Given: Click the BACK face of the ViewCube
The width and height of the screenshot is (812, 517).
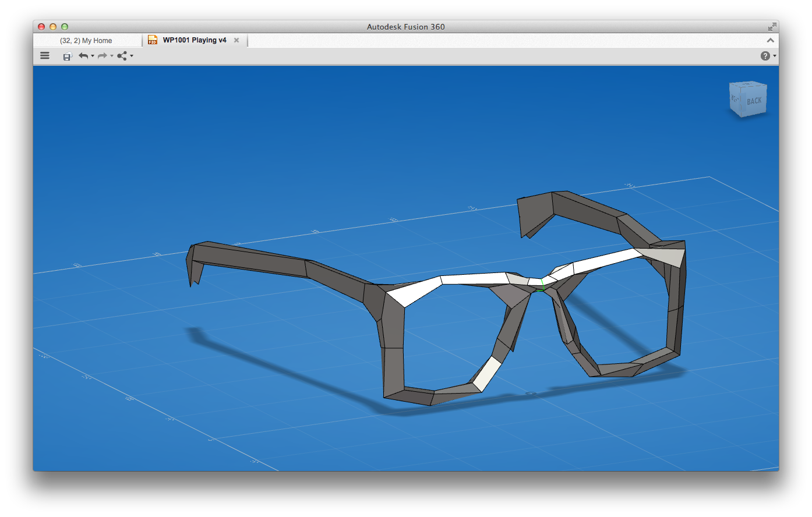Looking at the screenshot, I should [754, 101].
